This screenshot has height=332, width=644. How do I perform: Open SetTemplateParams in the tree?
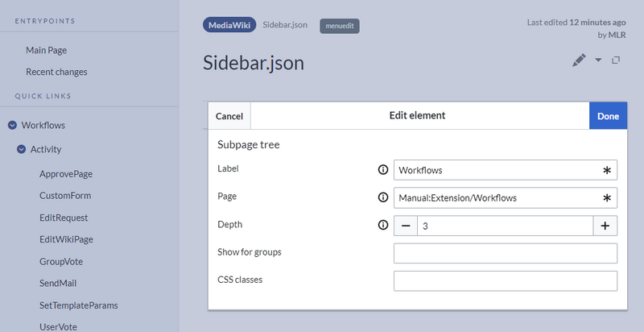(78, 305)
